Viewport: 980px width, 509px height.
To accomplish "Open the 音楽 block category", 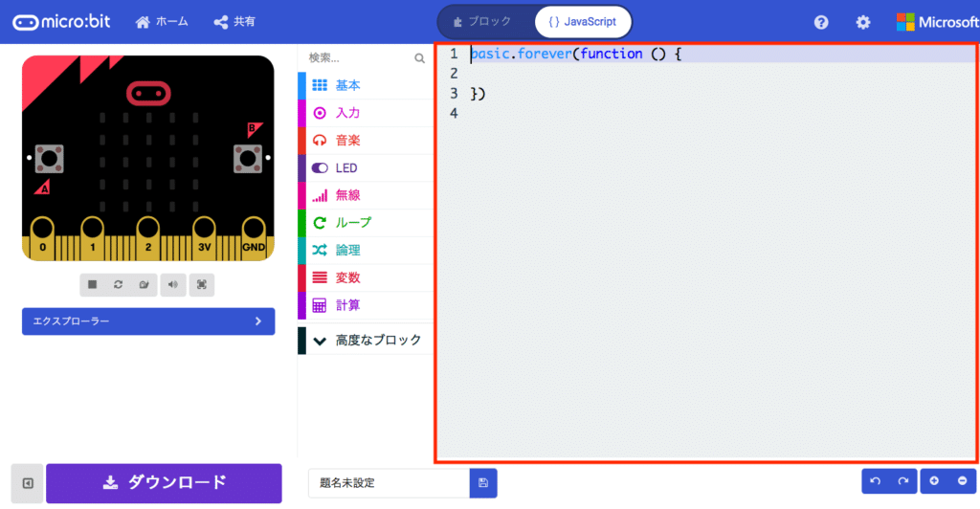I will [x=366, y=141].
